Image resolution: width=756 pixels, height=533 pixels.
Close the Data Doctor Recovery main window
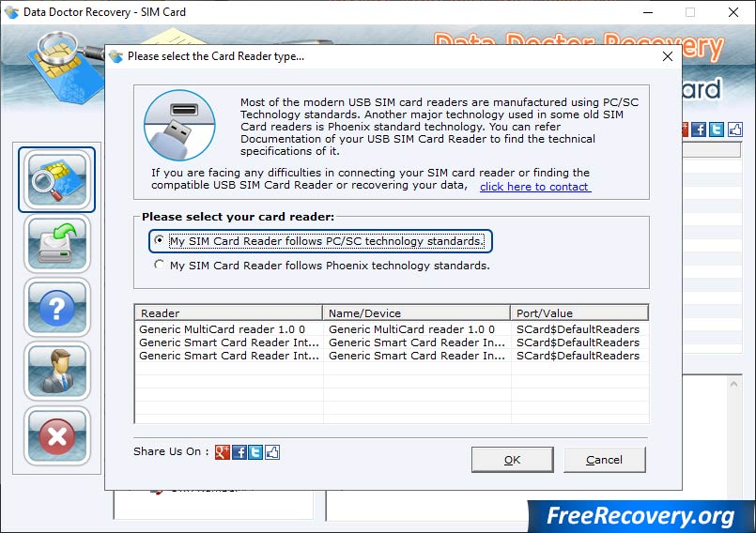click(x=733, y=12)
